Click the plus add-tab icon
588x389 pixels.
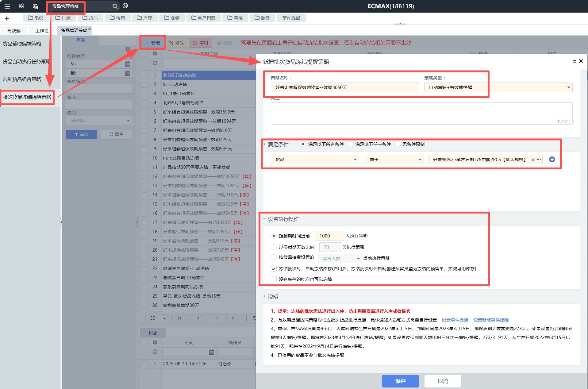(7, 18)
